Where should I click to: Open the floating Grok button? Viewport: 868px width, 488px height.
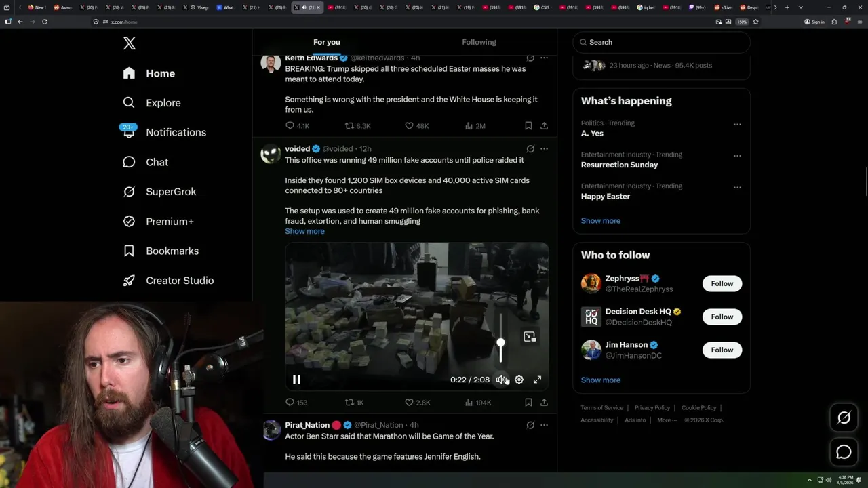tap(844, 418)
